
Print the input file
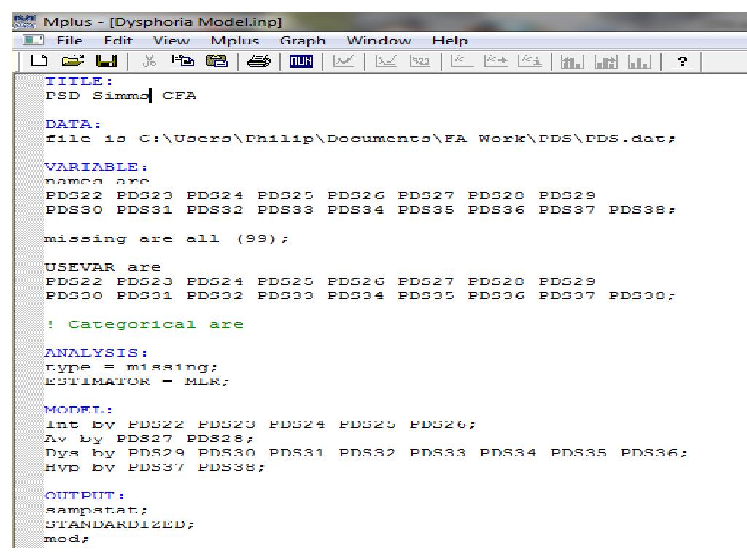tap(259, 61)
